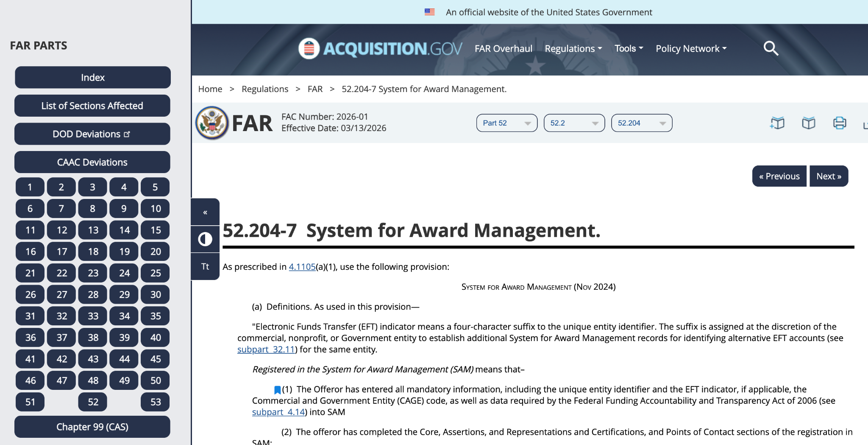Select FAR Part 44
Image resolution: width=868 pixels, height=445 pixels.
click(x=124, y=359)
